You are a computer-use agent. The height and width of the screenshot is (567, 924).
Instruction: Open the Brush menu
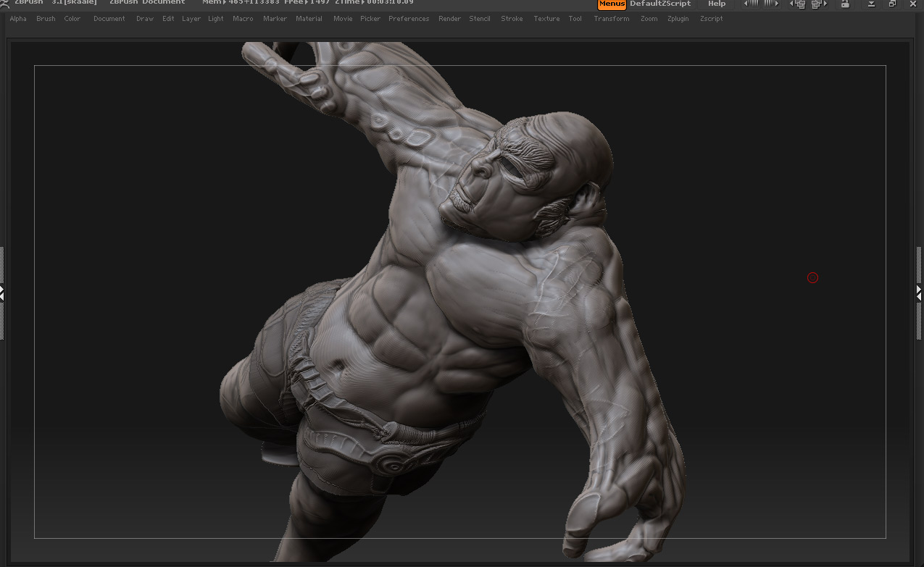46,19
